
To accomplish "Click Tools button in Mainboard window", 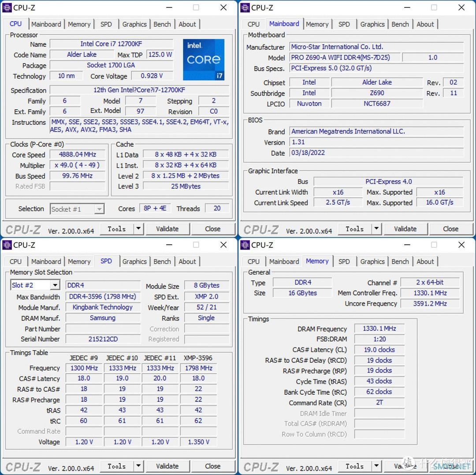I will coord(355,229).
